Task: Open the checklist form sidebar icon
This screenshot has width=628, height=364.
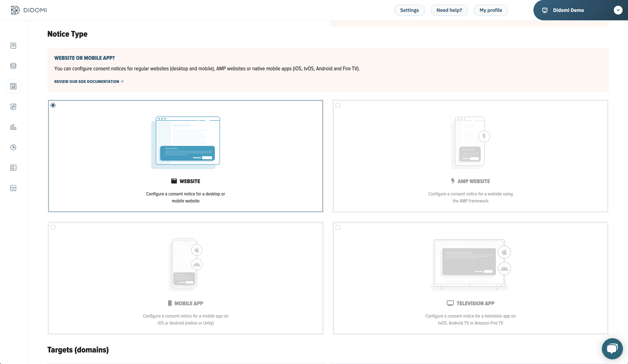Action: point(13,168)
